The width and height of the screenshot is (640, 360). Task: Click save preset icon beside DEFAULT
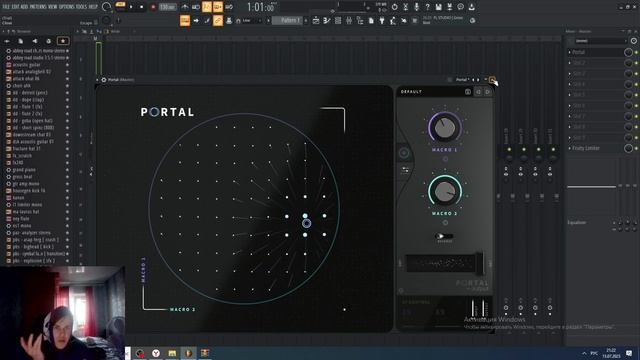coord(468,92)
